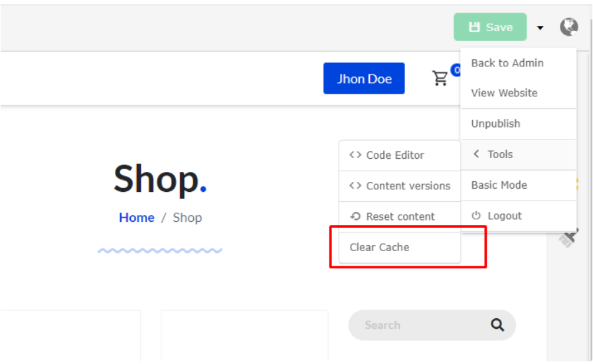The width and height of the screenshot is (593, 364).
Task: Click the power icon beside Logout
Action: tap(475, 216)
